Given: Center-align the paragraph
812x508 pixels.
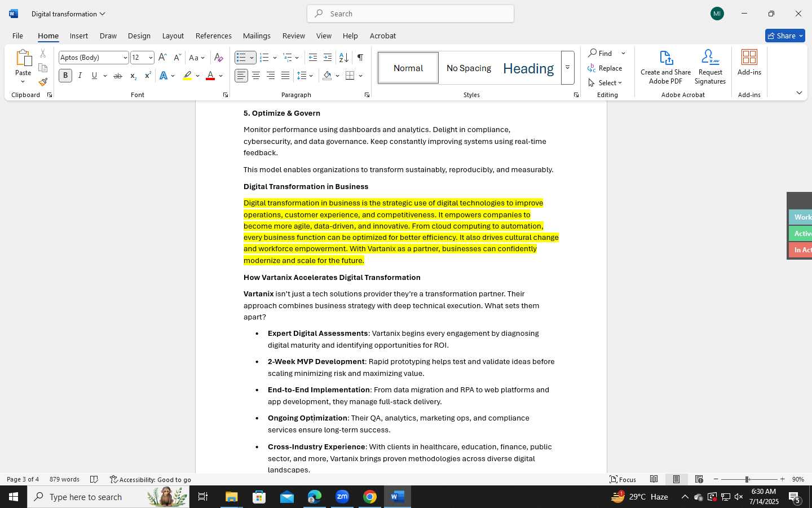Looking at the screenshot, I should click(256, 76).
